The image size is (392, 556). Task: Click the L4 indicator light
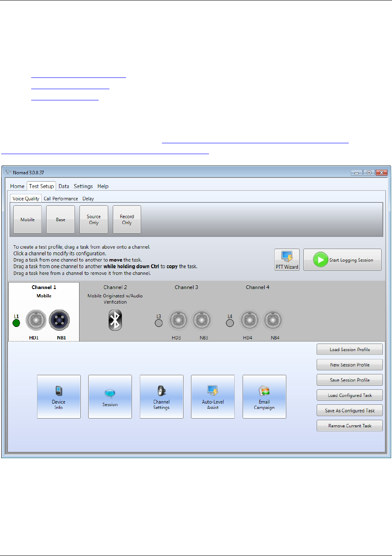pos(230,323)
